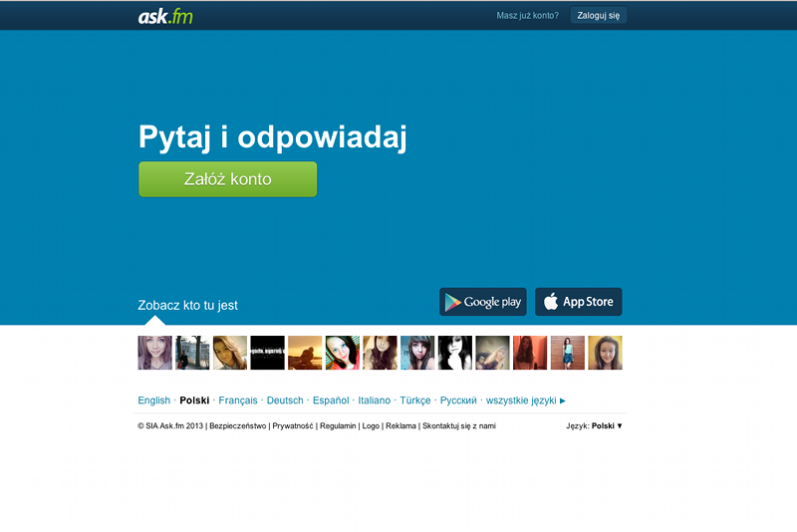The height and width of the screenshot is (532, 797).
Task: Open the Regulamin footer link
Action: pyautogui.click(x=338, y=425)
